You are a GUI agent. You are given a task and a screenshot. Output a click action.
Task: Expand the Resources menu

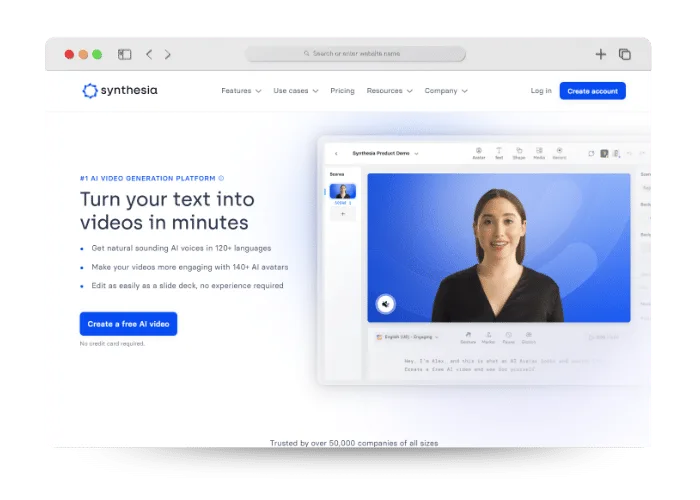coord(389,91)
